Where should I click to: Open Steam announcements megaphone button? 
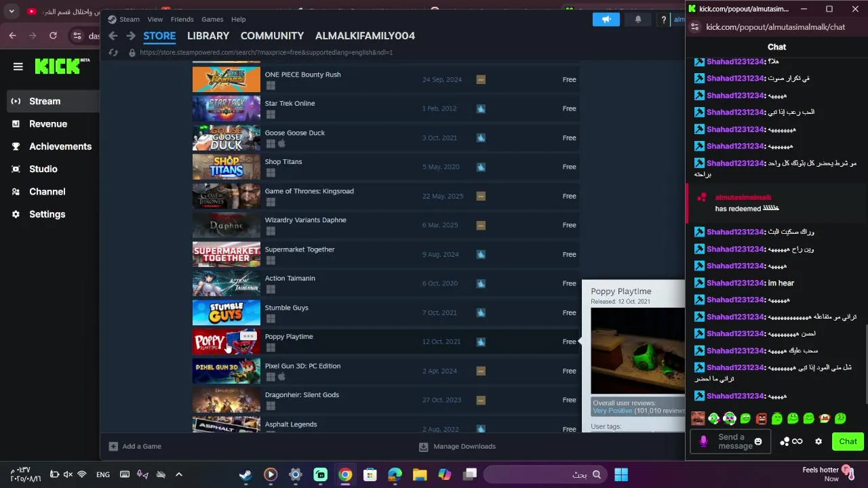click(606, 20)
